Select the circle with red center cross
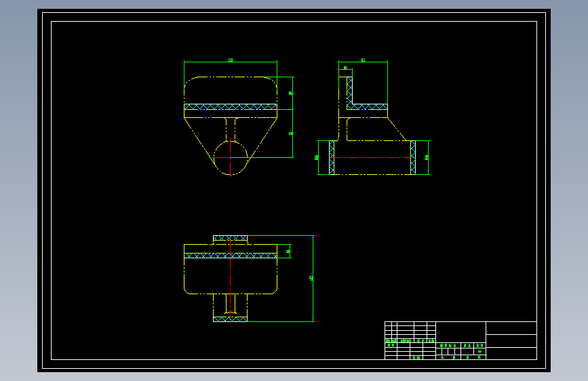The width and height of the screenshot is (588, 381). pyautogui.click(x=231, y=158)
